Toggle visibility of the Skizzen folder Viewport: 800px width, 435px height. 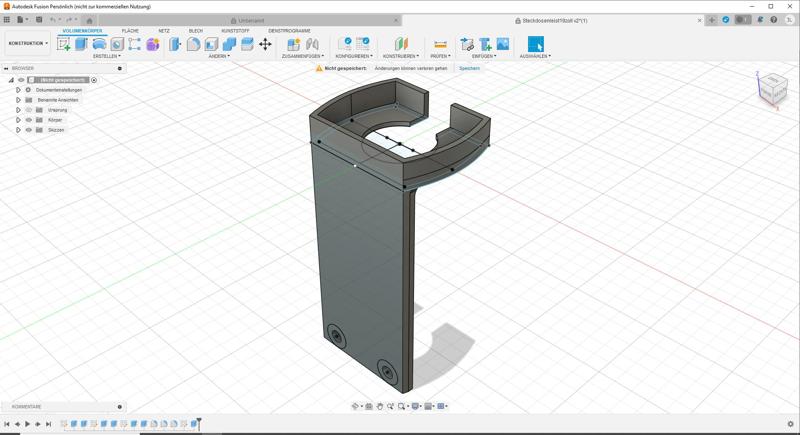click(x=29, y=130)
